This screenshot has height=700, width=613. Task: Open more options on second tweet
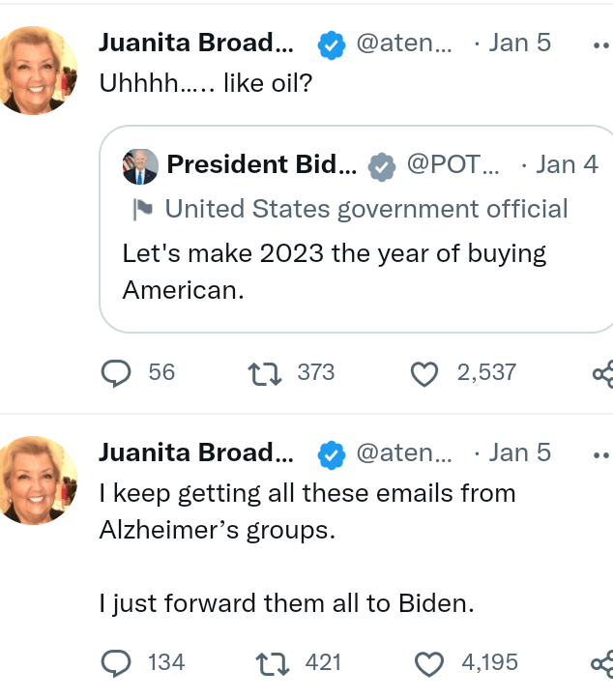601,452
